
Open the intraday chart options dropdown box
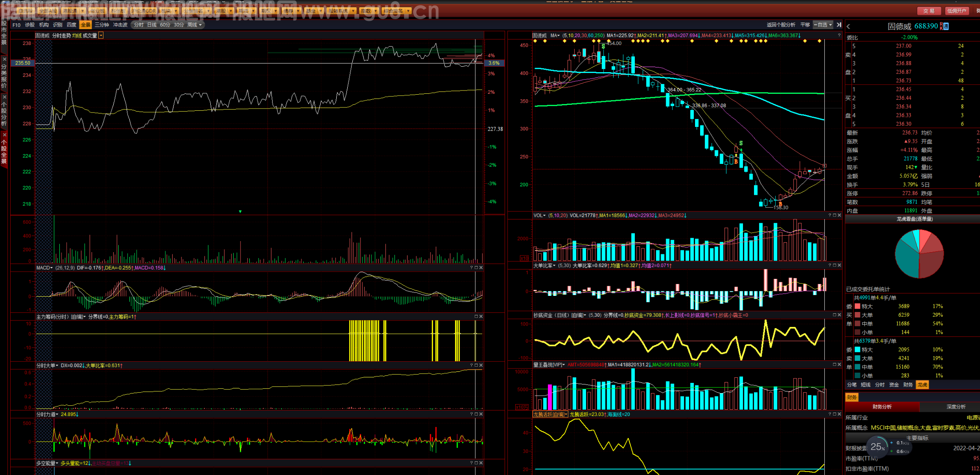point(101,36)
